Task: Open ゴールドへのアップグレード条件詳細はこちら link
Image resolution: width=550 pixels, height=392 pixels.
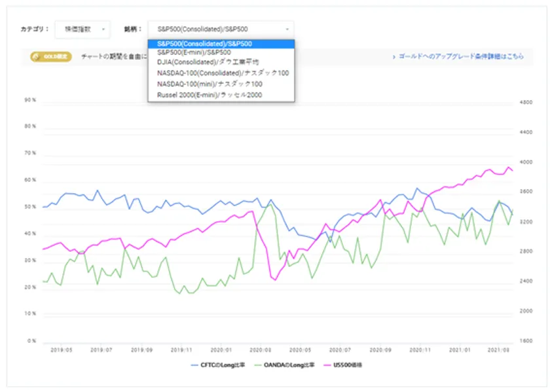Action: [x=461, y=57]
